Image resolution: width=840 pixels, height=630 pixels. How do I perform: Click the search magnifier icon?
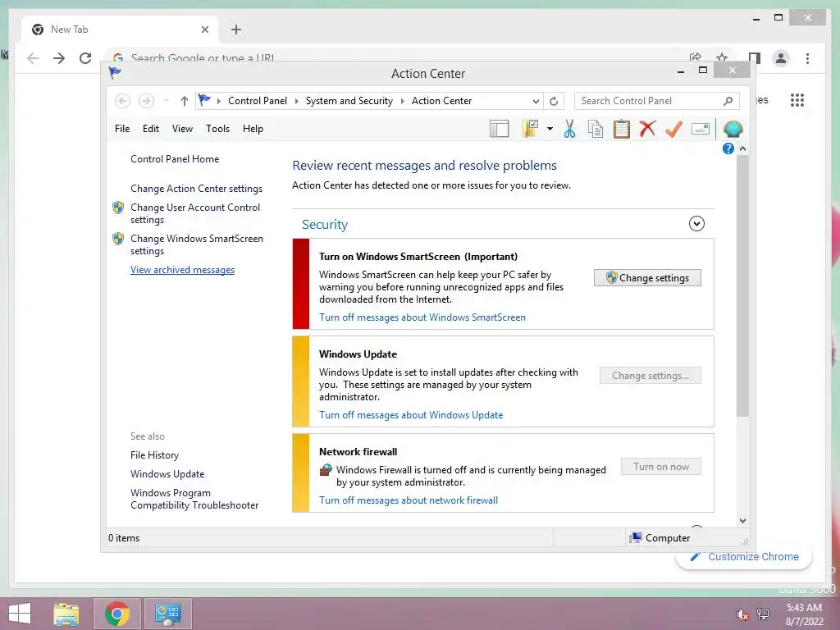pyautogui.click(x=728, y=101)
